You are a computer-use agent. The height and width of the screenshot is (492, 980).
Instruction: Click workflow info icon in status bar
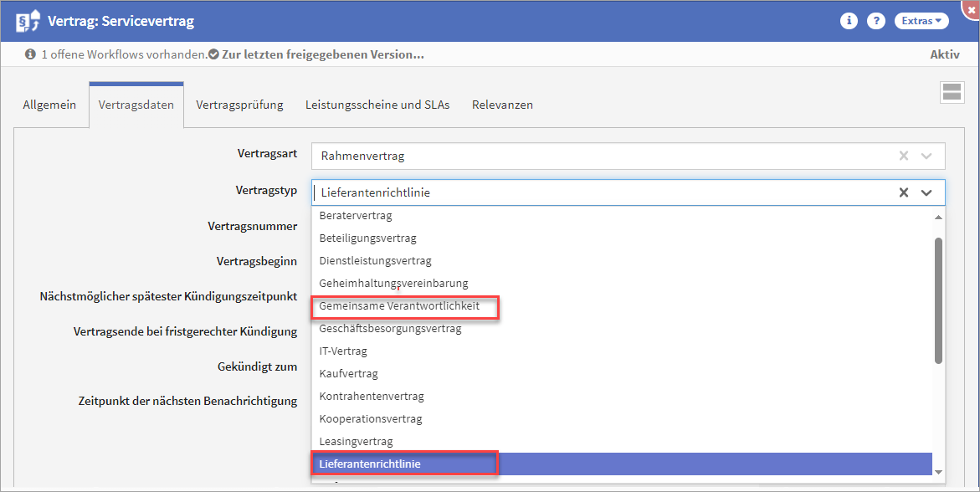pos(30,54)
